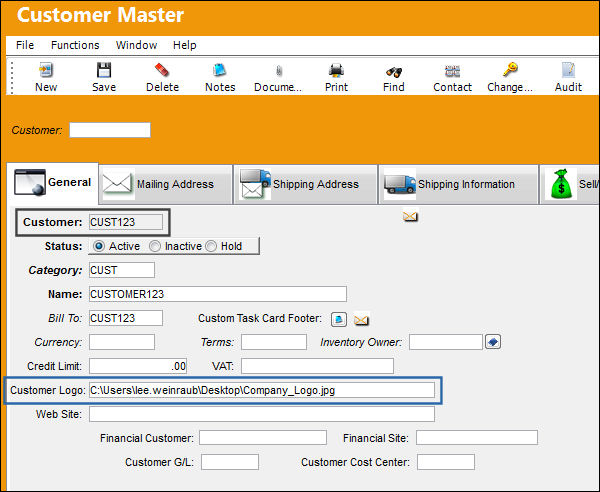Click the Customer G/L field
Viewport: 600px width, 492px height.
pyautogui.click(x=230, y=462)
